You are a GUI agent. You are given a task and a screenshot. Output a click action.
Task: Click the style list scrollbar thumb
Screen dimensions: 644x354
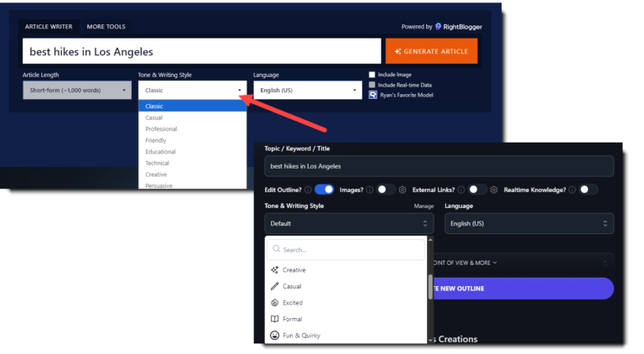430,287
